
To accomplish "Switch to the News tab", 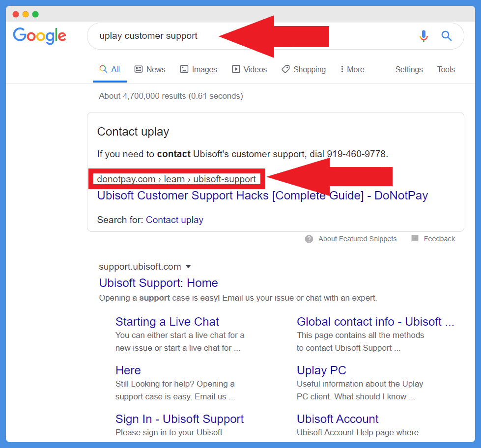I will (150, 69).
